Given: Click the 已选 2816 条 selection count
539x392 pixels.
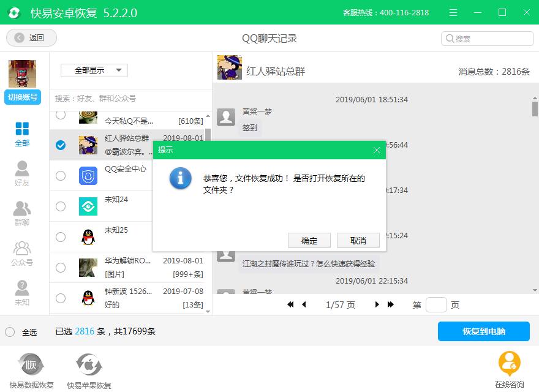Looking at the screenshot, I should point(80,331).
